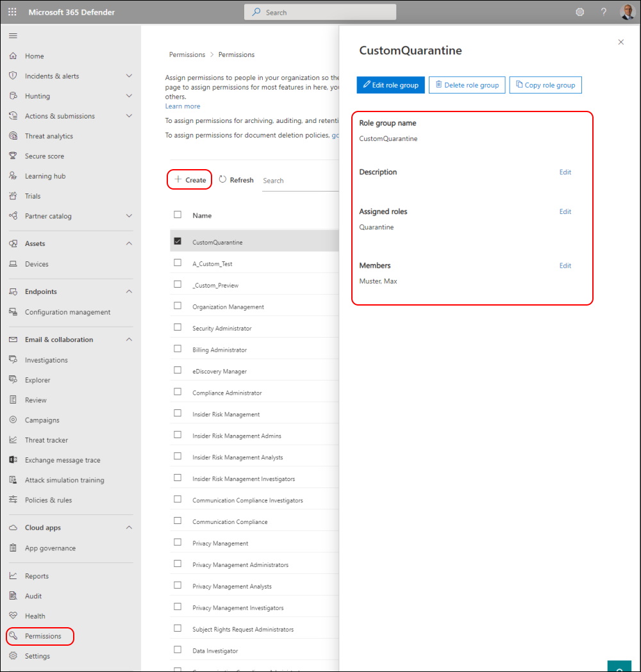The height and width of the screenshot is (672, 641).
Task: Collapse the navigation hamburger menu
Action: 13,36
